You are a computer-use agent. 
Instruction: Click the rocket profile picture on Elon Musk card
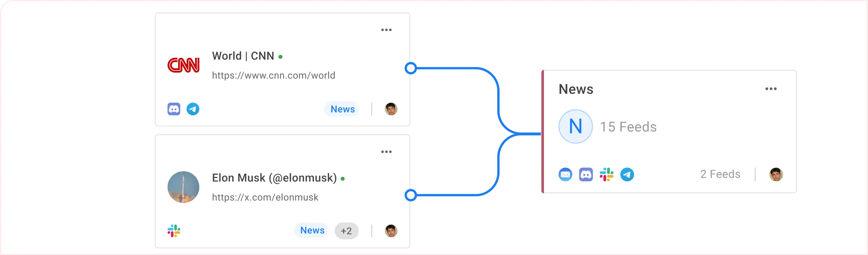pyautogui.click(x=183, y=187)
